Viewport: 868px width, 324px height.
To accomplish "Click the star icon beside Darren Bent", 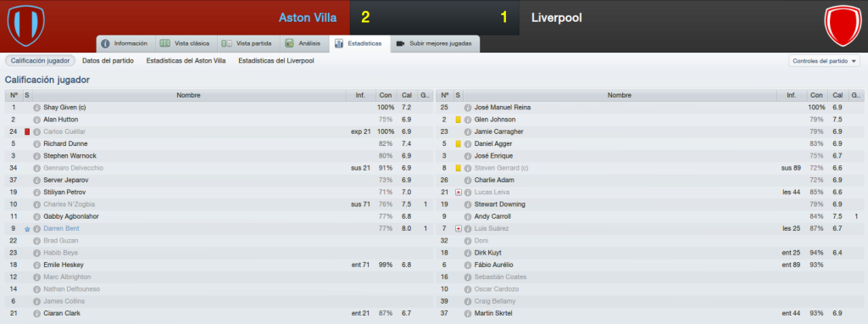I will click(x=26, y=229).
